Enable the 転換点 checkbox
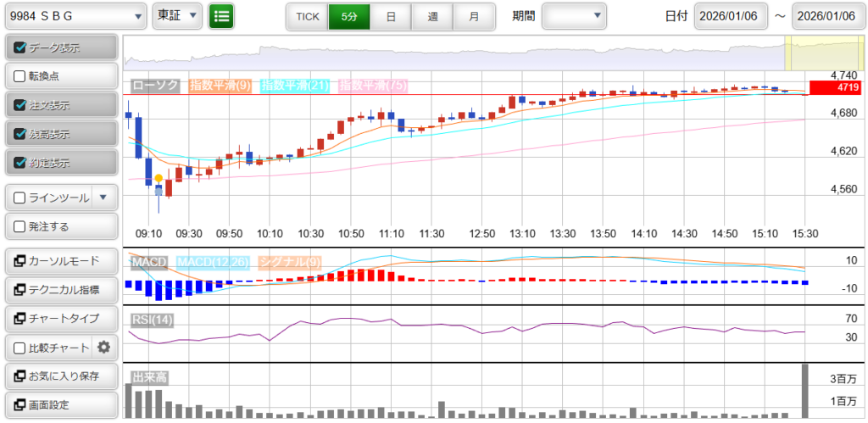Screen dimensions: 868x423 click(20, 76)
